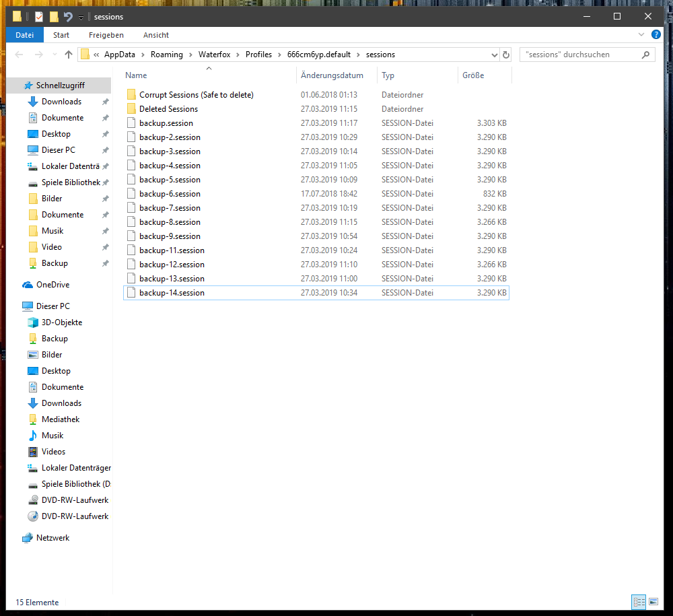673x616 pixels.
Task: Open the Quick Access Toolbar customize dropdown
Action: [81, 18]
